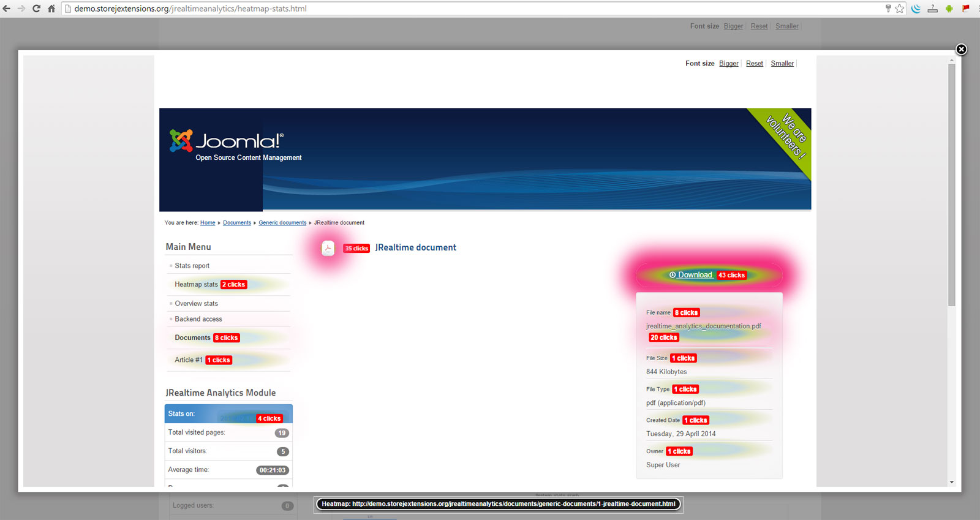Open the green Android extension icon
This screenshot has width=980, height=520.
(949, 9)
